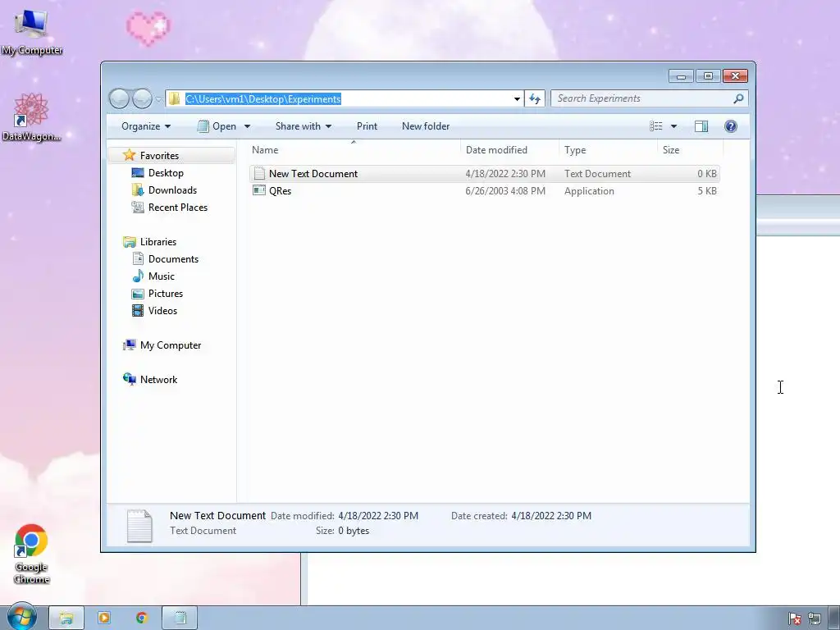This screenshot has width=840, height=630.
Task: Click Google Chrome desktop shortcut
Action: tap(31, 554)
